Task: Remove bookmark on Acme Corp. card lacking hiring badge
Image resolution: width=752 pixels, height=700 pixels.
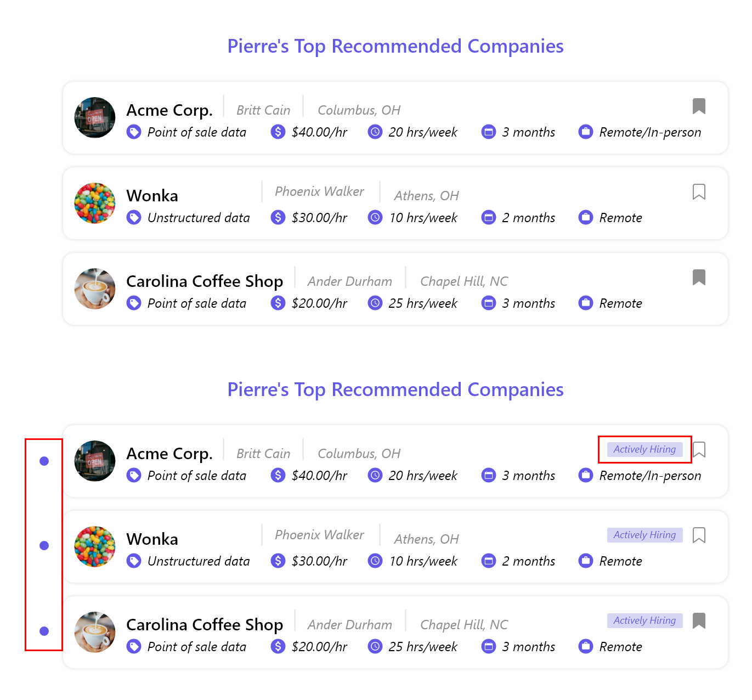Action: coord(699,106)
